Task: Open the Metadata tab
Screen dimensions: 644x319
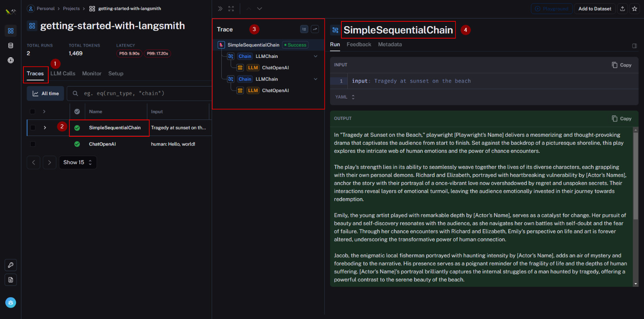Action: (x=390, y=45)
